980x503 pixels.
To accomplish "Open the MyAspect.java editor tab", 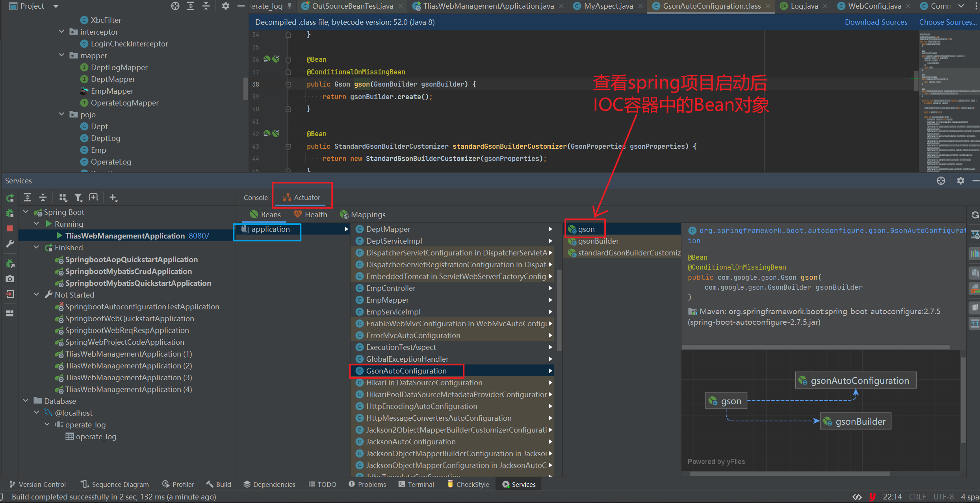I will pyautogui.click(x=608, y=6).
